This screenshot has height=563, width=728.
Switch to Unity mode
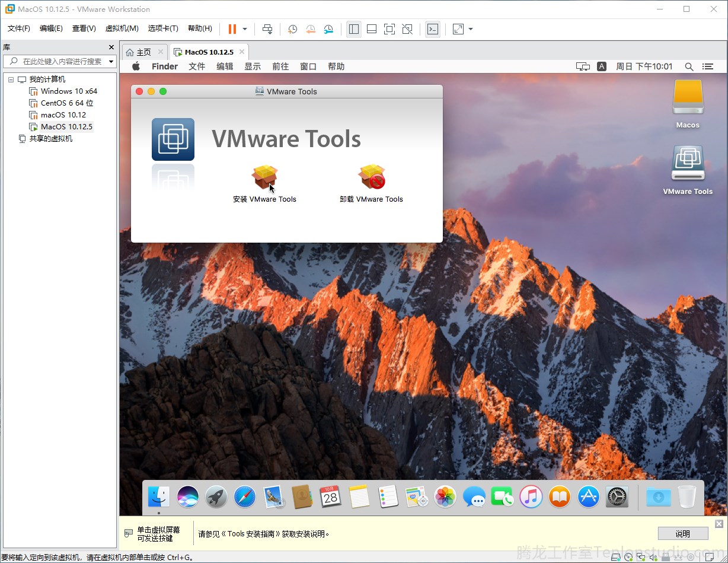407,29
